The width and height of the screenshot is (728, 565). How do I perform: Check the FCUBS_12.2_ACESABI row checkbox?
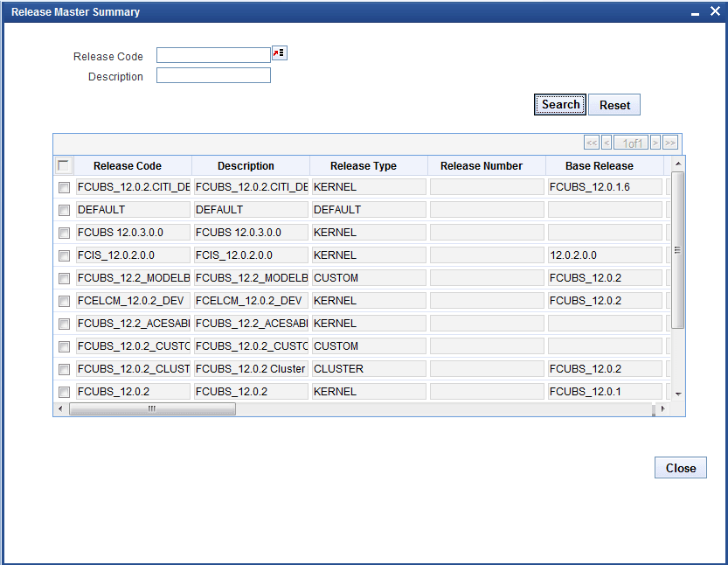click(64, 324)
